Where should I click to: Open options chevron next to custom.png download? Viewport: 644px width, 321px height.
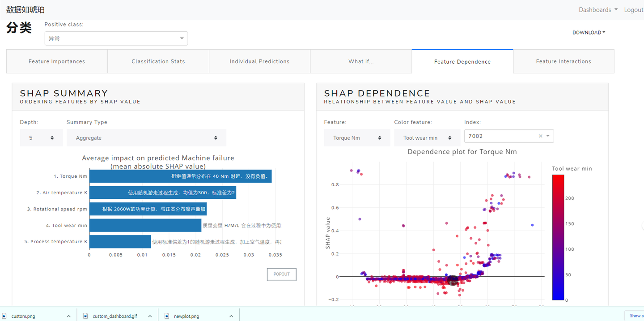point(68,316)
